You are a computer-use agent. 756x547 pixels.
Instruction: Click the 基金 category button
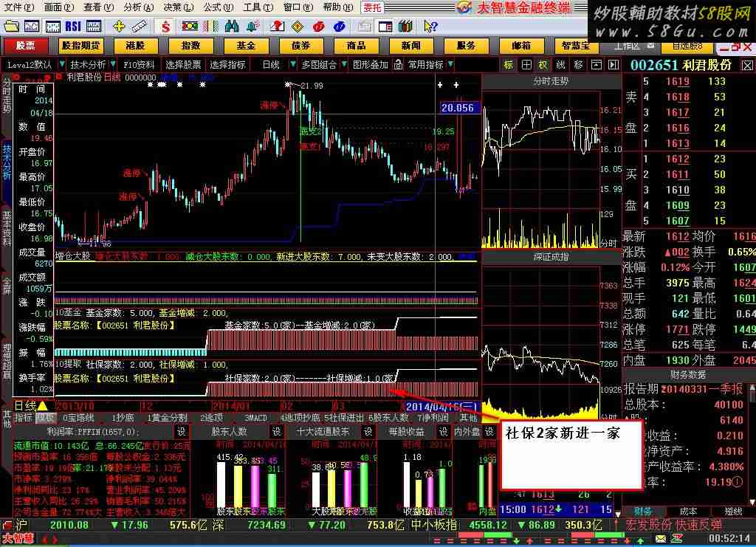point(245,45)
